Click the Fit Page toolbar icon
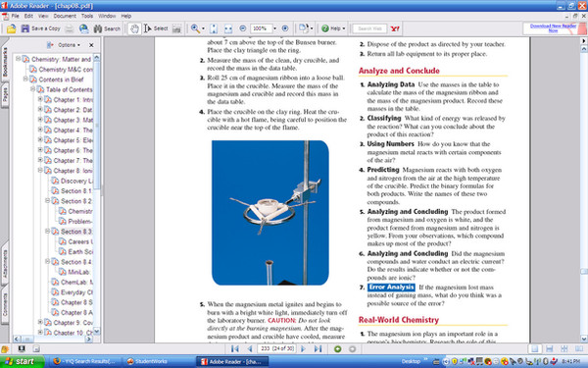588x368 pixels. tap(214, 28)
